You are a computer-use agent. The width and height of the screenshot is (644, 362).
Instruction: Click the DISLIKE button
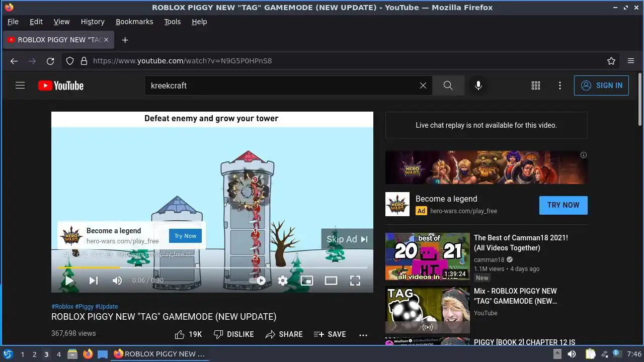[233, 334]
